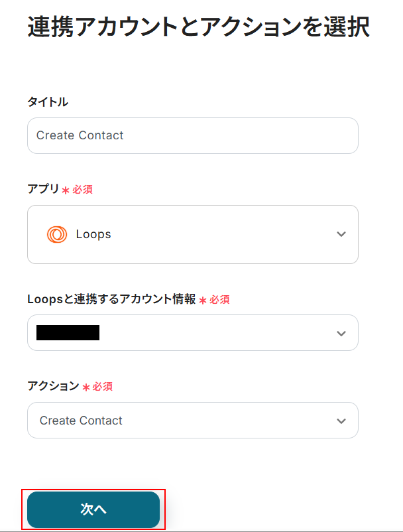The height and width of the screenshot is (532, 403).
Task: Click the タイトル field label
Action: [47, 101]
